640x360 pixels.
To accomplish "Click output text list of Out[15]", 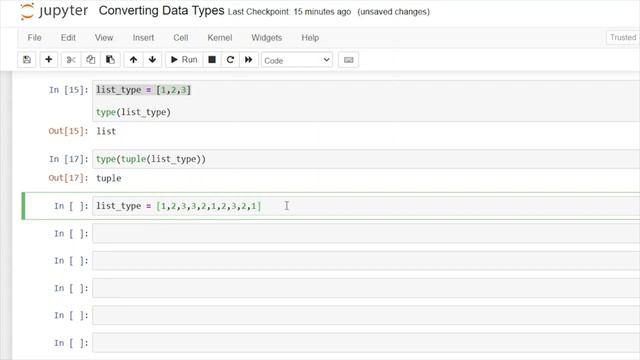I will (106, 131).
